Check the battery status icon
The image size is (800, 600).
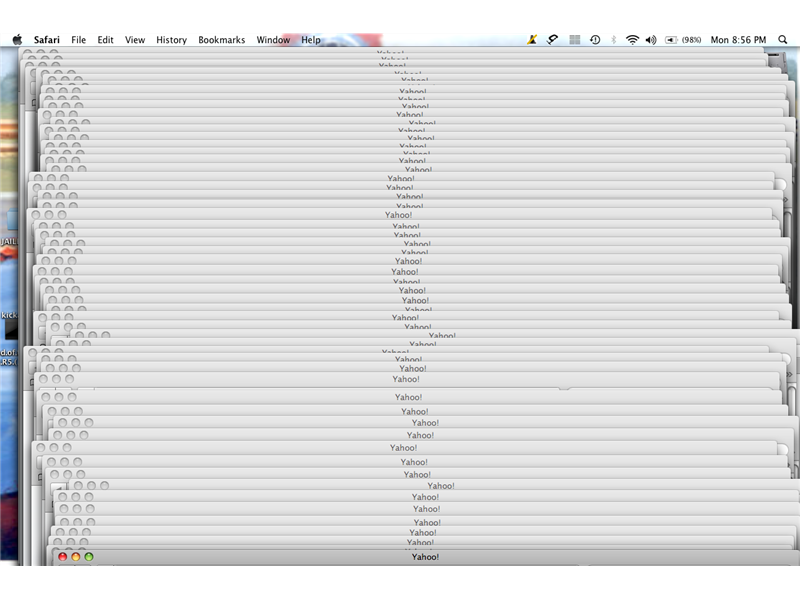(x=669, y=39)
